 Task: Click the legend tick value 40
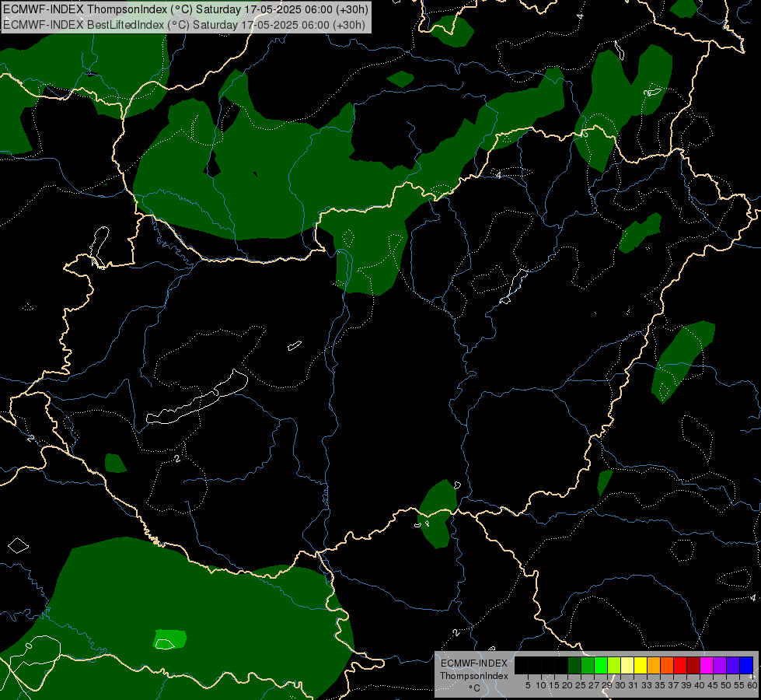click(x=700, y=685)
